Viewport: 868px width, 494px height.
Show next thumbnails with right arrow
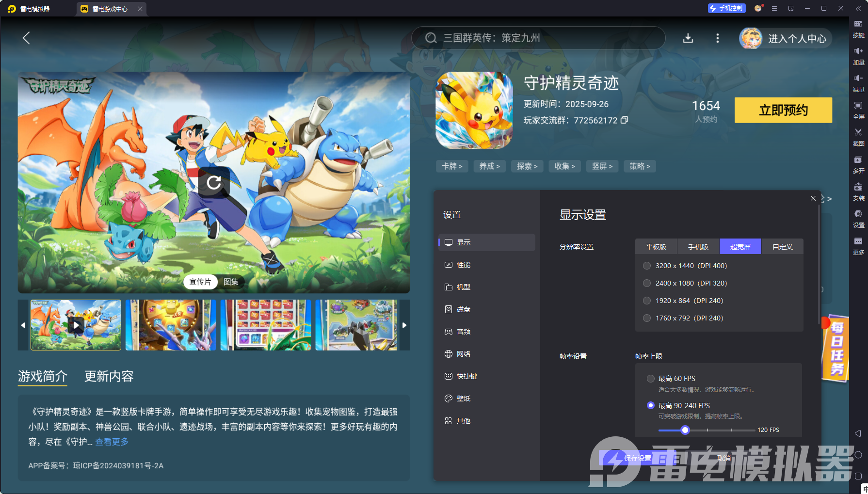pyautogui.click(x=404, y=325)
